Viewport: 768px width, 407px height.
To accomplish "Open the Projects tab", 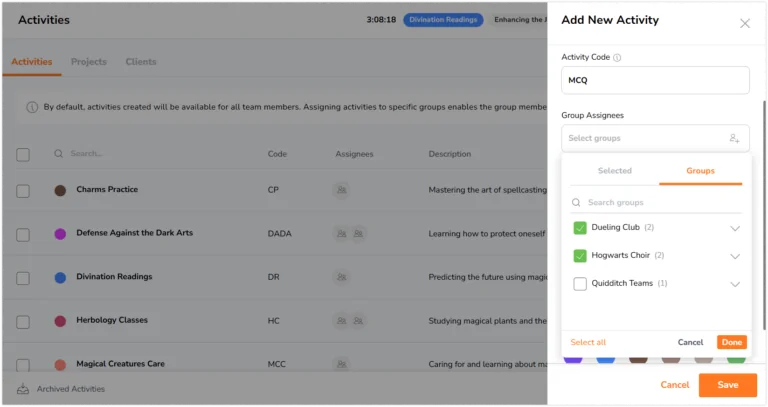I will (89, 62).
